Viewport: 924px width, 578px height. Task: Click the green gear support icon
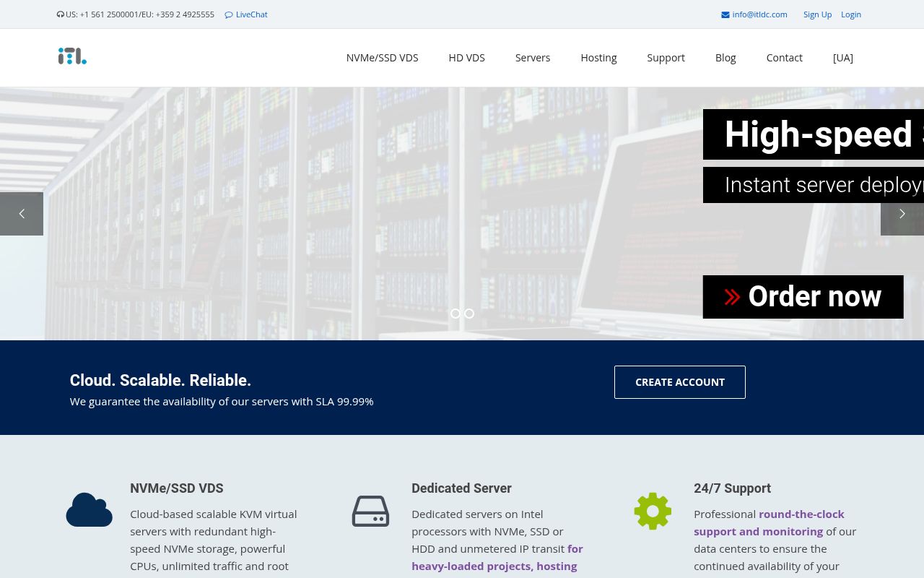653,511
